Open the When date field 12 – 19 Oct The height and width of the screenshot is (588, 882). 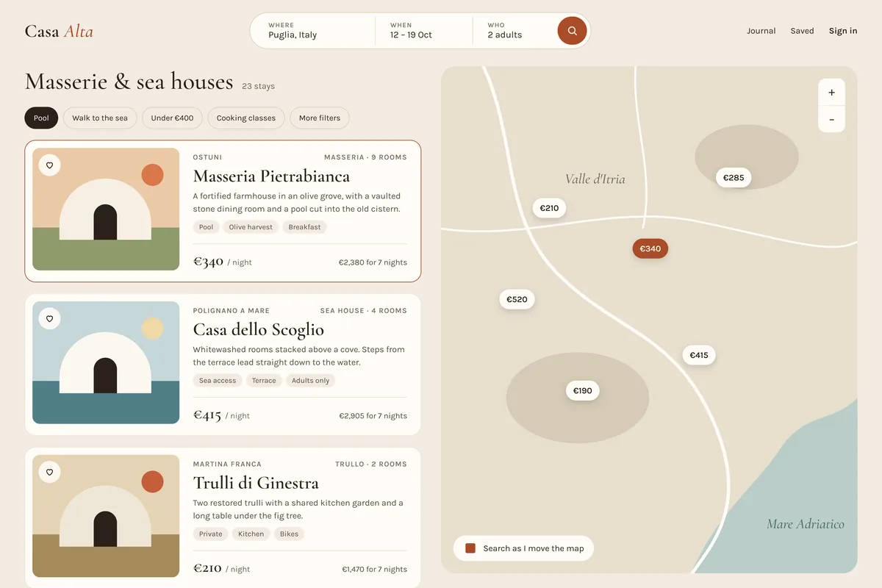pyautogui.click(x=423, y=31)
